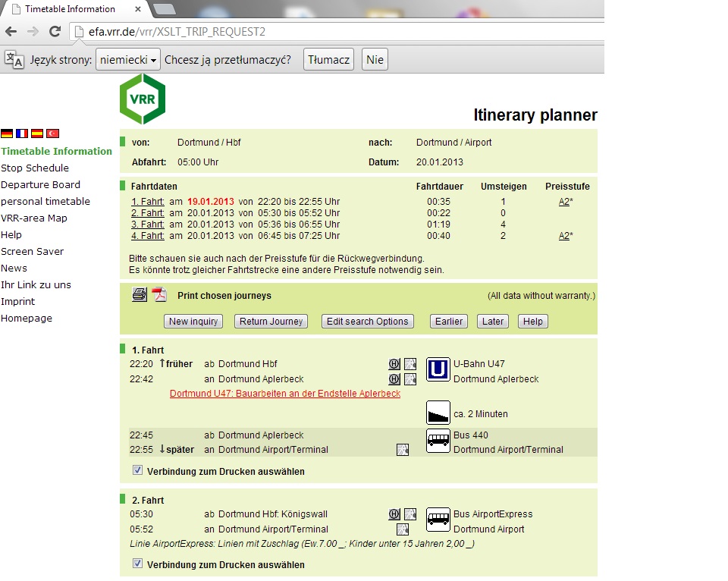
Task: Open the 1. Fahrt link
Action: tap(148, 202)
